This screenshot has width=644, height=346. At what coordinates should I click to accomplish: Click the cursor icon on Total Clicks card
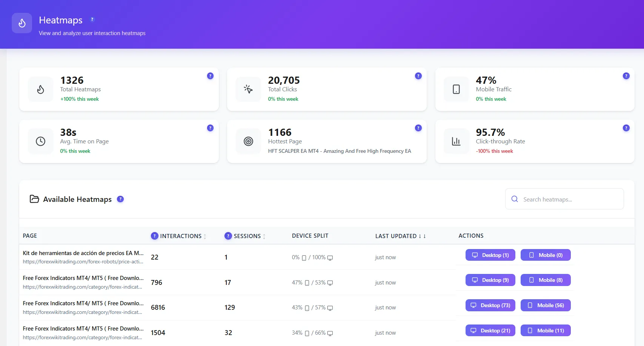coord(248,89)
